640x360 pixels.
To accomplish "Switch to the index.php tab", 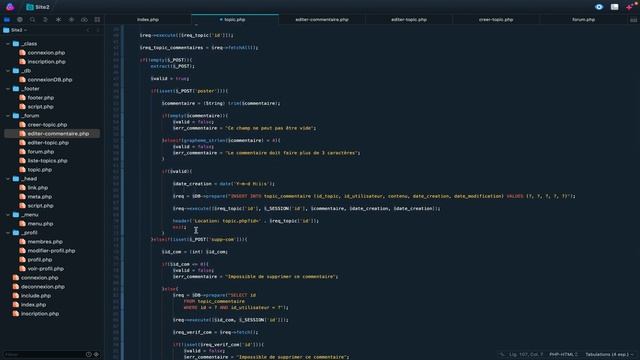I will pos(148,20).
